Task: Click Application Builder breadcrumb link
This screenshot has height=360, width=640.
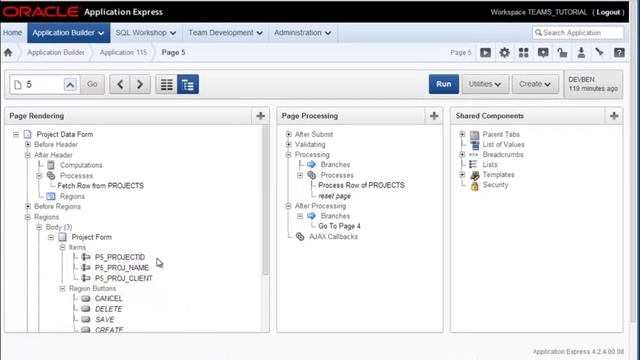Action: pos(56,52)
